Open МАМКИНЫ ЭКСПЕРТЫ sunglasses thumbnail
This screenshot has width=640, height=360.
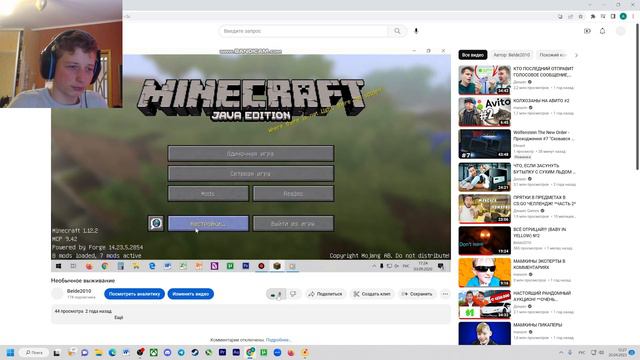pos(484,273)
